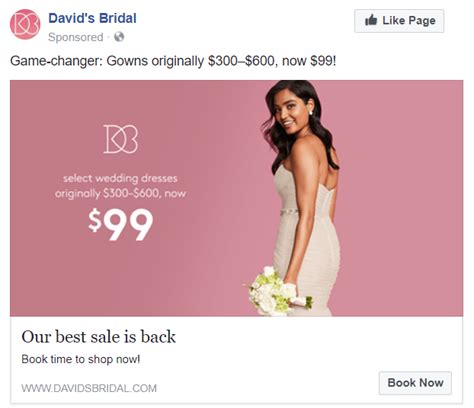Click the Book Now button
The width and height of the screenshot is (474, 408).
pos(415,383)
